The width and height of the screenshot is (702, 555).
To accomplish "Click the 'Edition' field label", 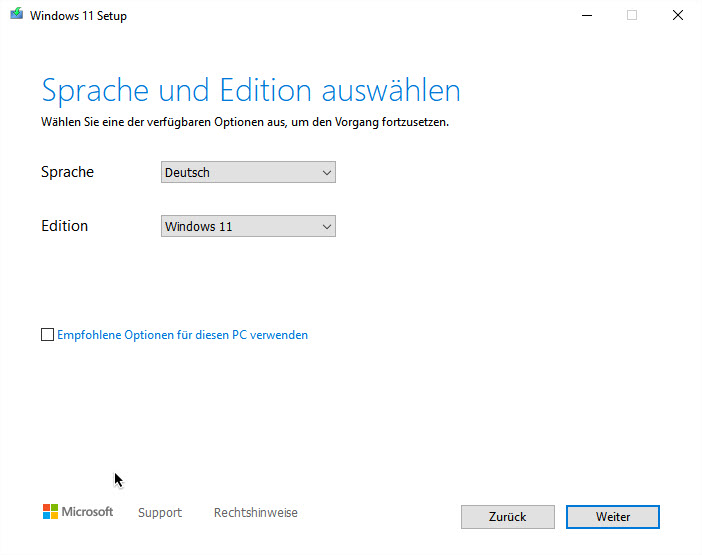I will (x=64, y=226).
